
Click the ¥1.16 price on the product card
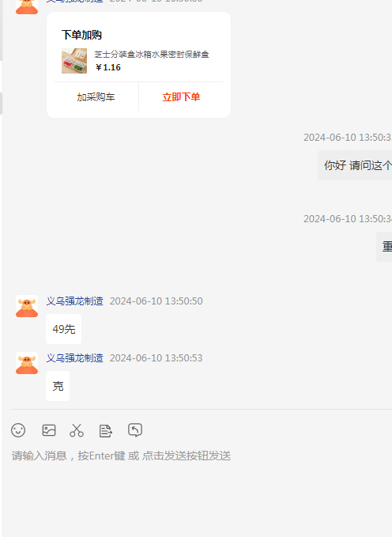107,67
